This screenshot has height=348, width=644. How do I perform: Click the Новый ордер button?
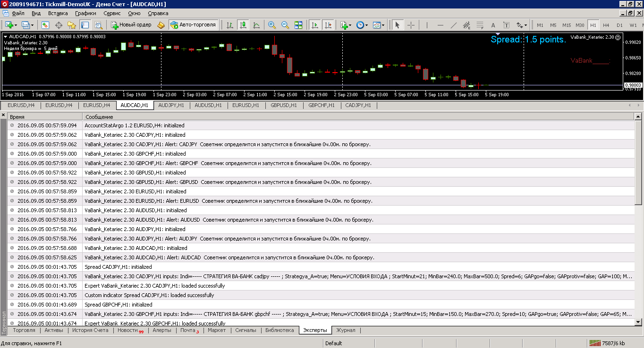[x=131, y=25]
